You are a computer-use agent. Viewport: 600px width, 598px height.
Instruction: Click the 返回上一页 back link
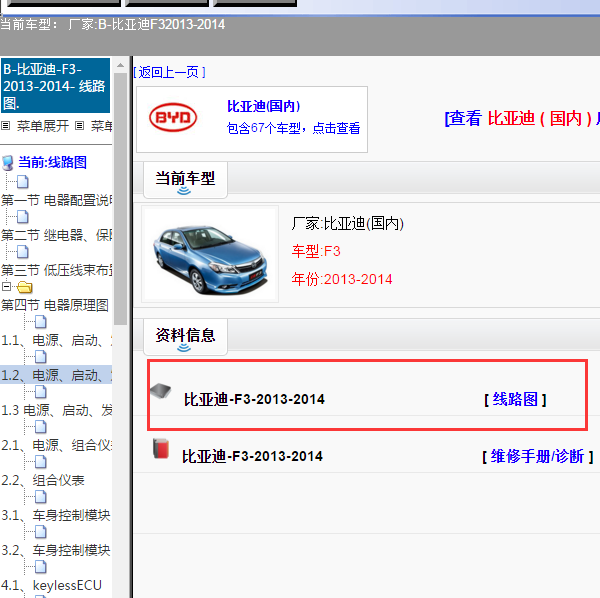(169, 72)
